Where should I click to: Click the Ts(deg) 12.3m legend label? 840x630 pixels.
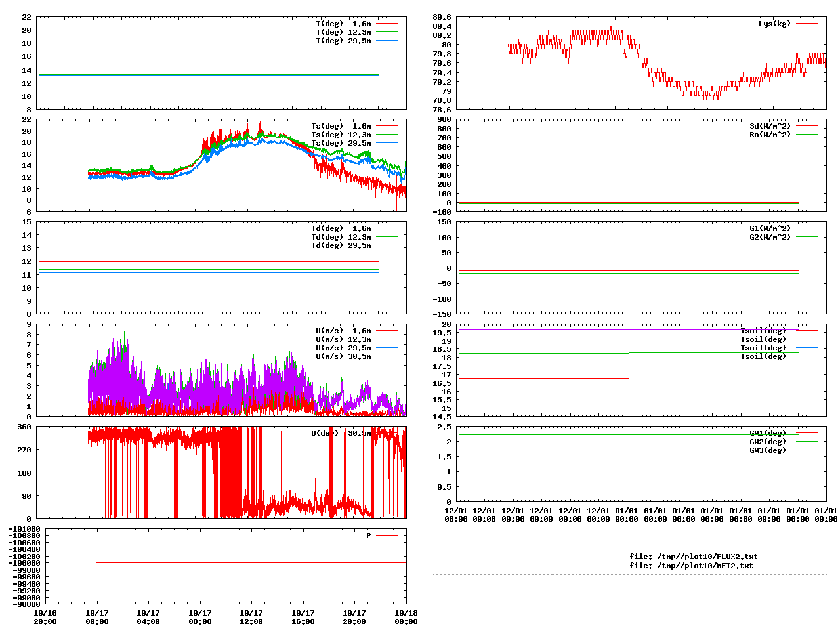pos(341,135)
